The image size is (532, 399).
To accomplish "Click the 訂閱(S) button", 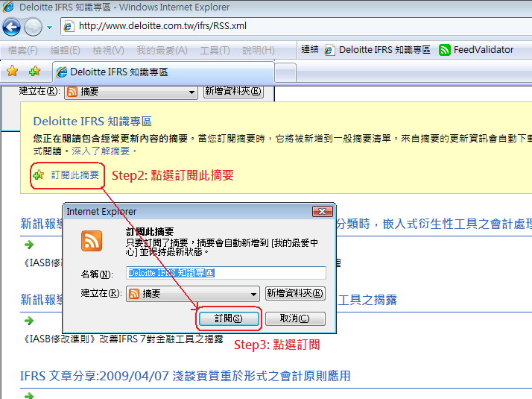I will (229, 318).
